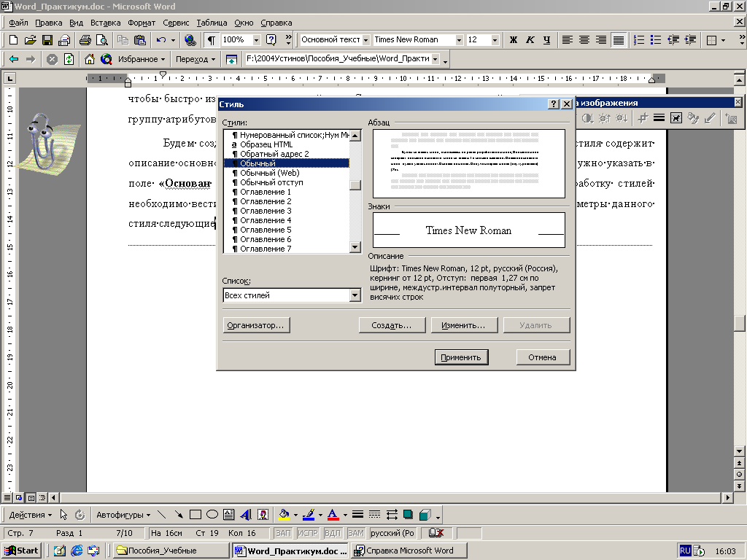Open the Файл menu
The image size is (747, 560).
click(18, 23)
